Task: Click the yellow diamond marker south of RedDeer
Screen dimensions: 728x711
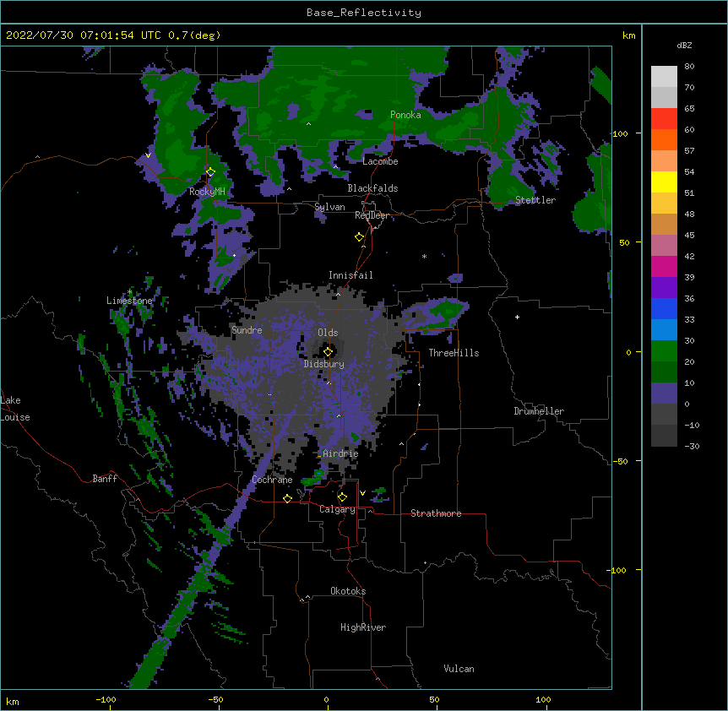Action: tap(360, 237)
